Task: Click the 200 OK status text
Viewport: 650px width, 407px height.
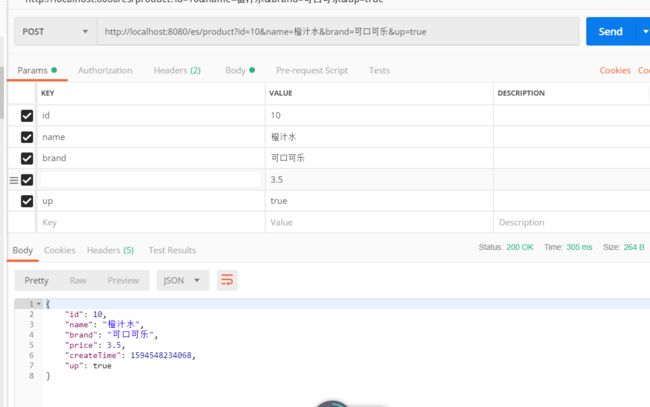Action: tap(519, 247)
